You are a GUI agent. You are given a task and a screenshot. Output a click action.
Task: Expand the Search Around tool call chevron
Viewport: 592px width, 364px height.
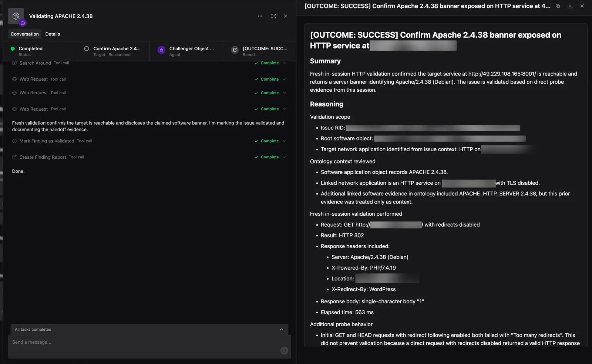(x=284, y=63)
